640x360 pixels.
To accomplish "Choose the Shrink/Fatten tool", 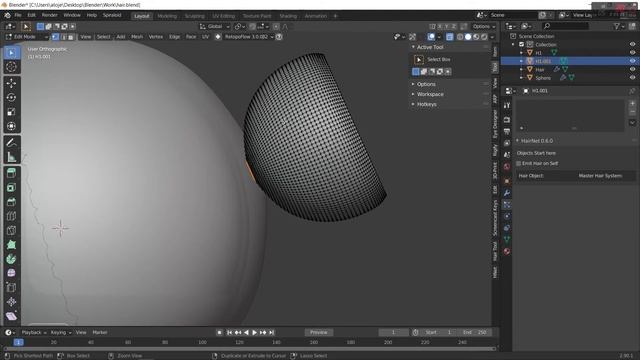I will tap(11, 302).
